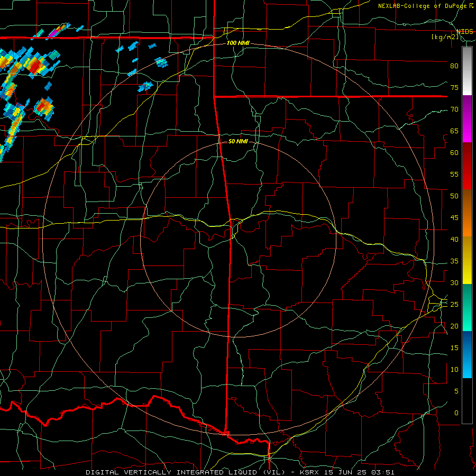Select the 75 value on the scale
This screenshot has width=476, height=476.
pos(454,87)
